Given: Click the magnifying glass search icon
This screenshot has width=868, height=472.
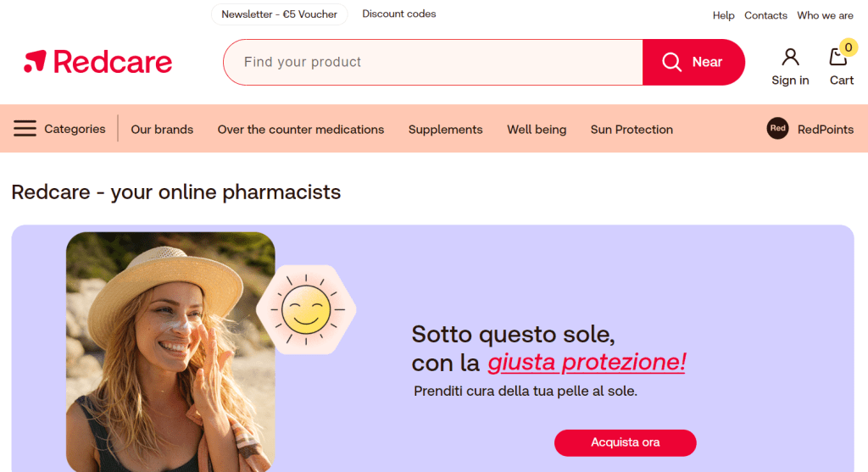Looking at the screenshot, I should click(671, 62).
